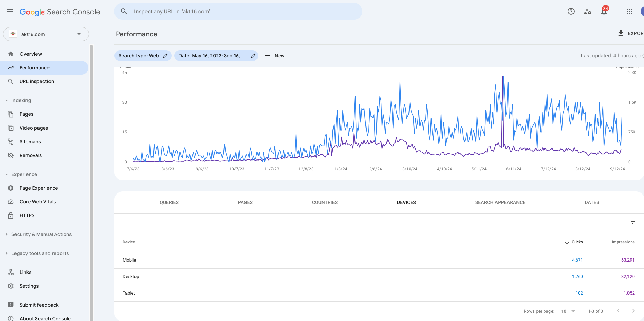The image size is (644, 321).
Task: Open the notifications bell icon
Action: coord(604,11)
